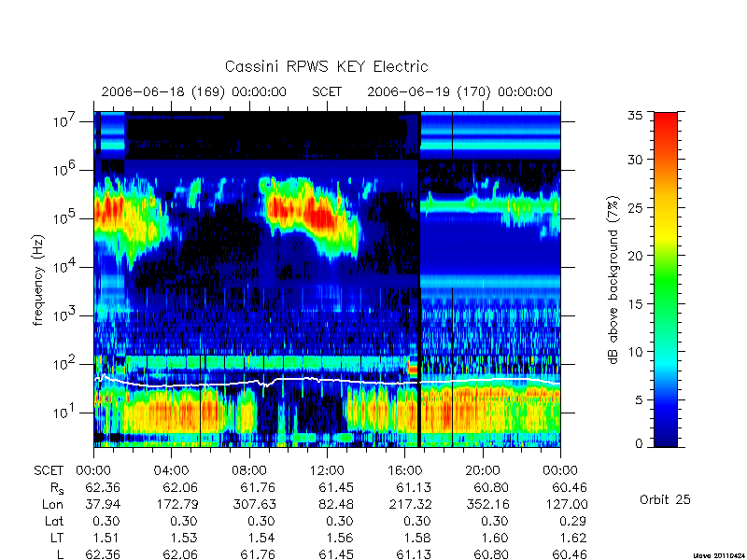The height and width of the screenshot is (560, 747).
Task: Click the start date 2006-06-18 (169) 00:00:00
Action: tap(194, 91)
